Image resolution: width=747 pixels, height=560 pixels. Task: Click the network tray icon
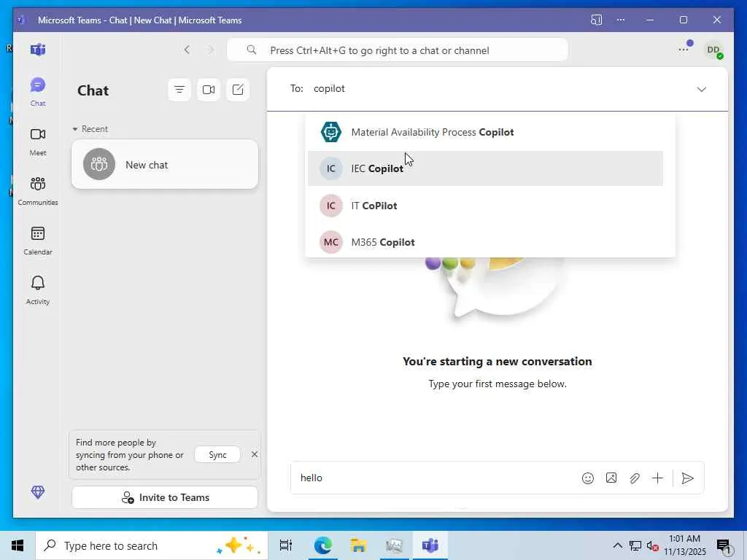tap(635, 545)
